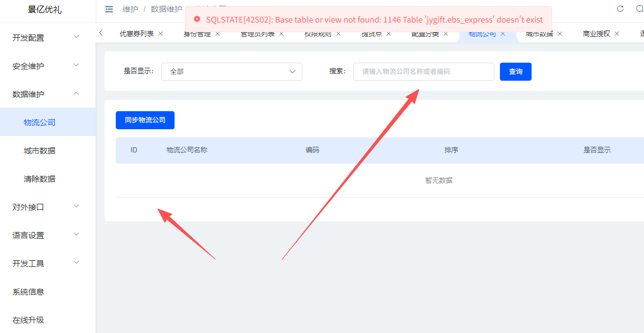Expand the 对外接口 sidebar menu
This screenshot has width=644, height=333.
[47, 207]
